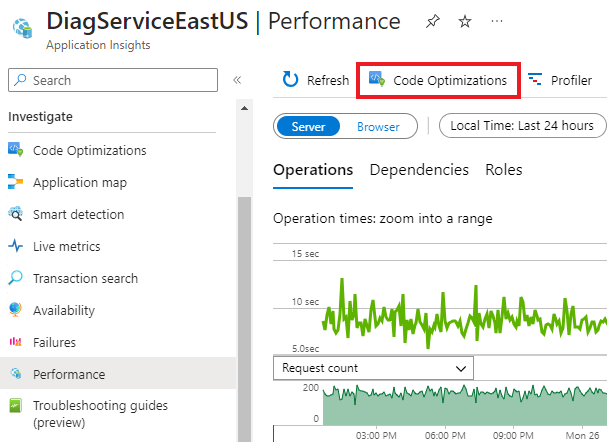Open Local Time: Last 24 hours picker

522,126
